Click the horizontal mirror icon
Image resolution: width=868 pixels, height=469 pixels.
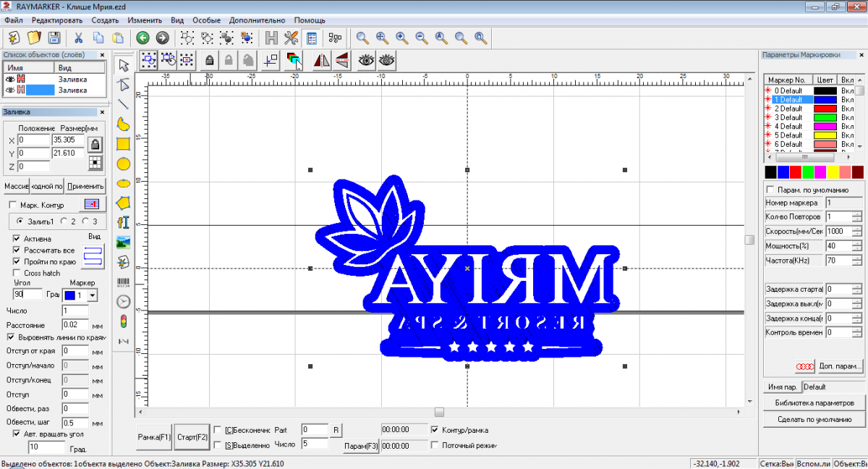tap(321, 61)
